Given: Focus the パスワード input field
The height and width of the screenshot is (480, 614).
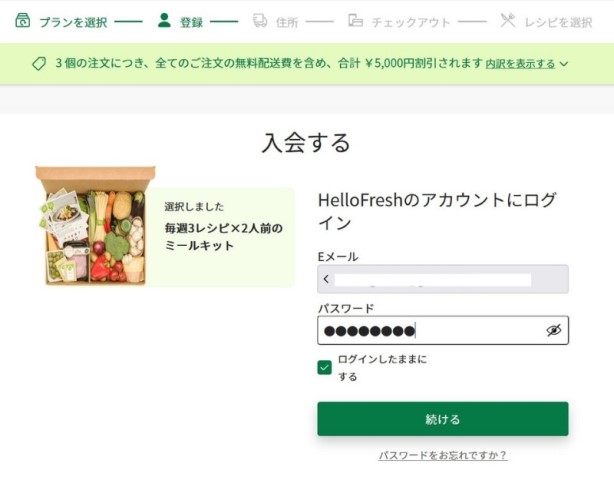Looking at the screenshot, I should [443, 330].
